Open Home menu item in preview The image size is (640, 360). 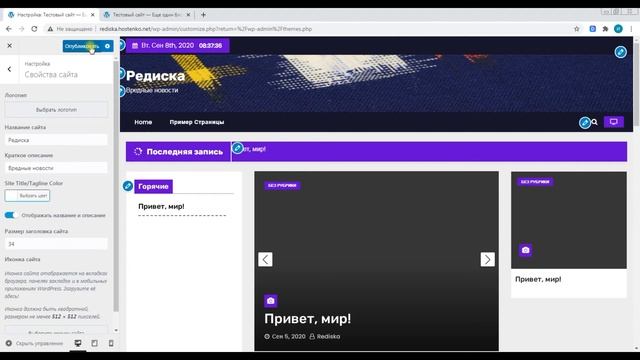(x=143, y=122)
